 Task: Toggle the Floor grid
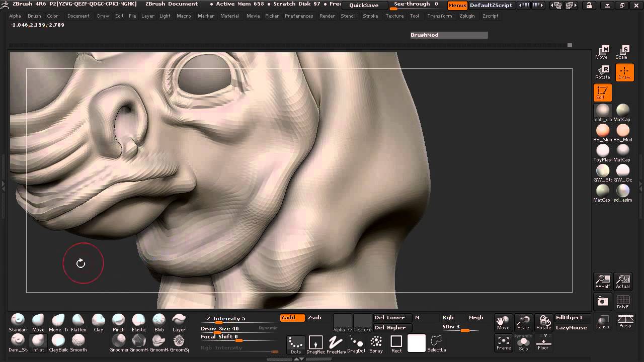coord(543,343)
